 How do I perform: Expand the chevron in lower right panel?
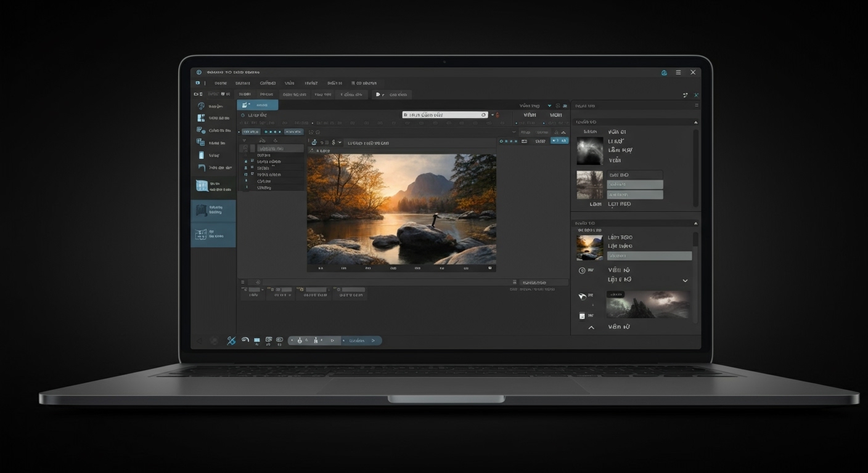coord(685,281)
